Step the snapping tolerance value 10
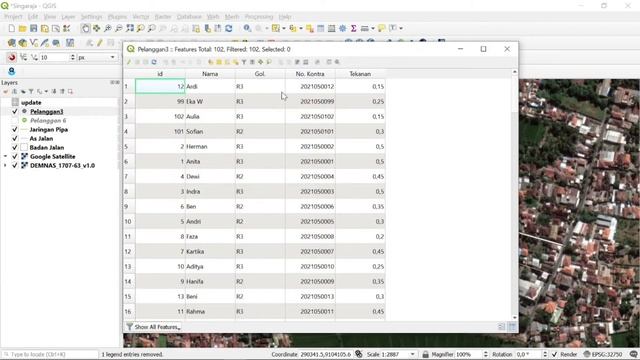Image resolution: width=640 pixels, height=360 pixels. (73, 58)
